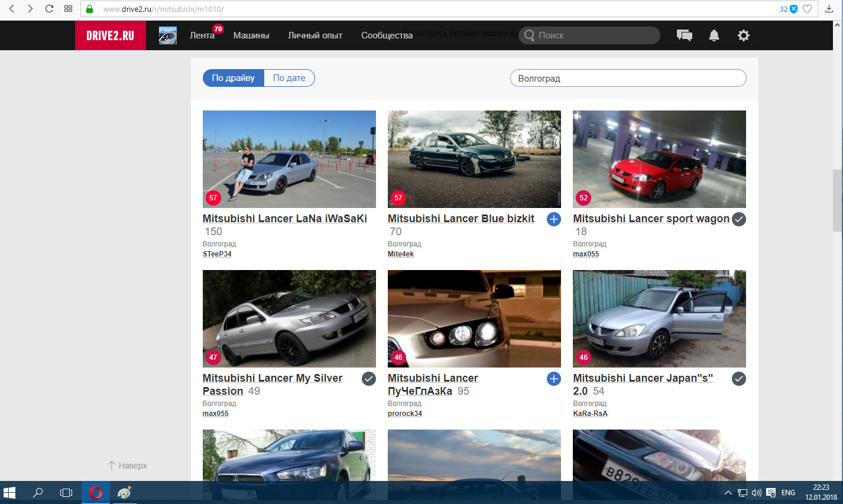Click the Поиск search field

click(589, 35)
